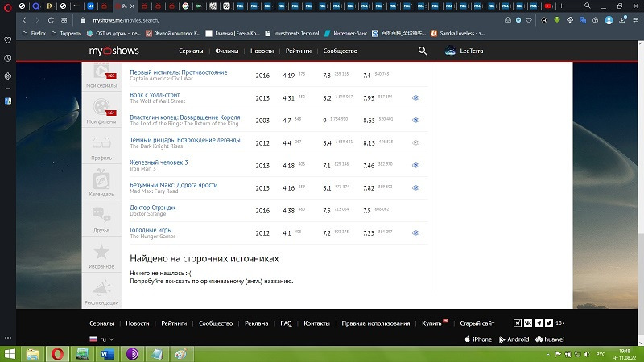The width and height of the screenshot is (644, 362).
Task: Open Голодные игры movie link
Action: pyautogui.click(x=151, y=230)
